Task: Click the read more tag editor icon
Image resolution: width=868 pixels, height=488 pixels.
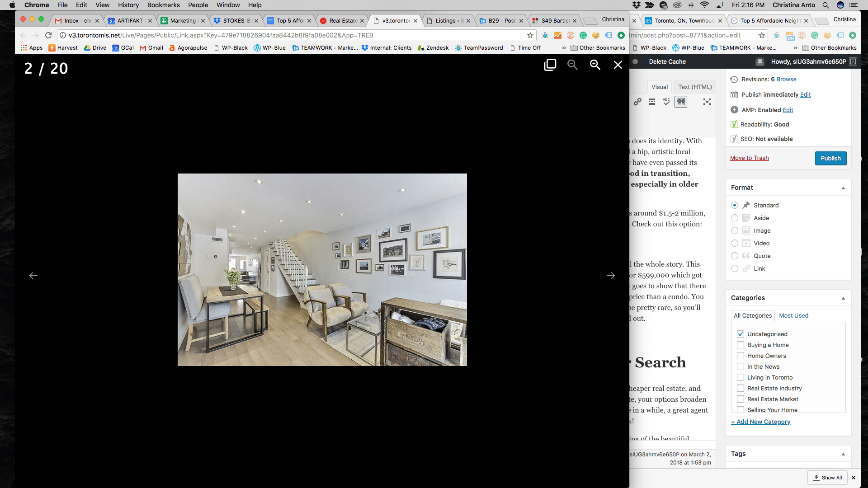Action: coord(652,102)
